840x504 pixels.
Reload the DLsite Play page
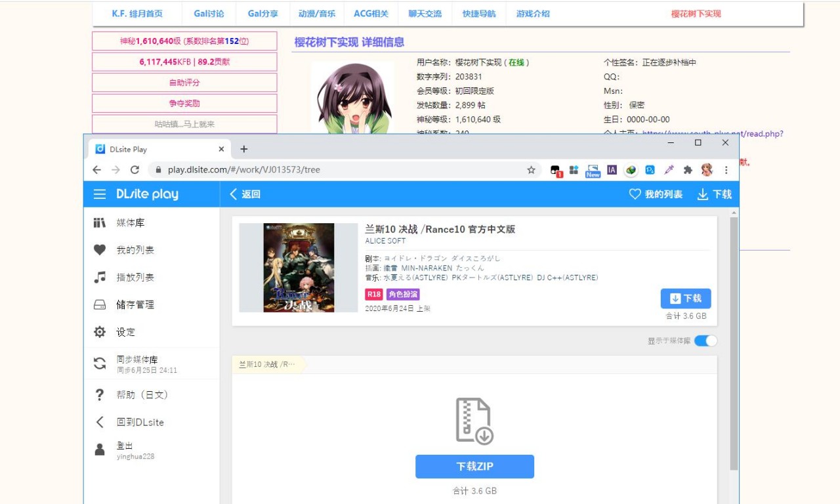click(135, 170)
